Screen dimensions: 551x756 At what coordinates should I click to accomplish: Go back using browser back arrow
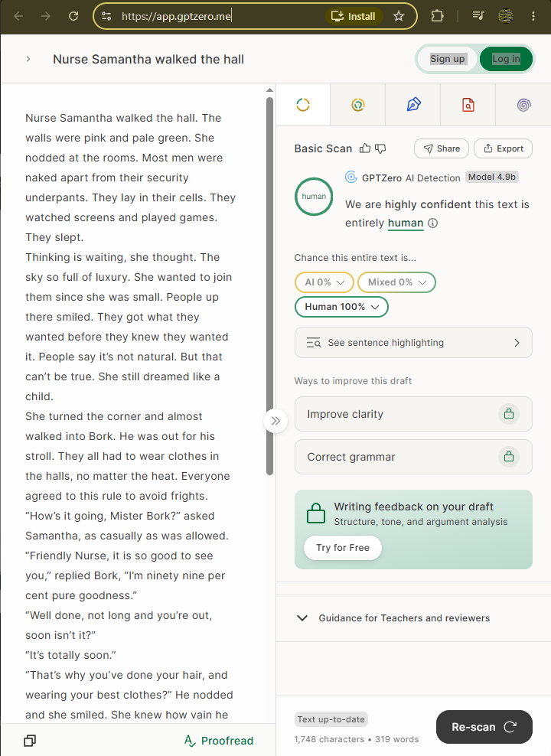tap(19, 16)
